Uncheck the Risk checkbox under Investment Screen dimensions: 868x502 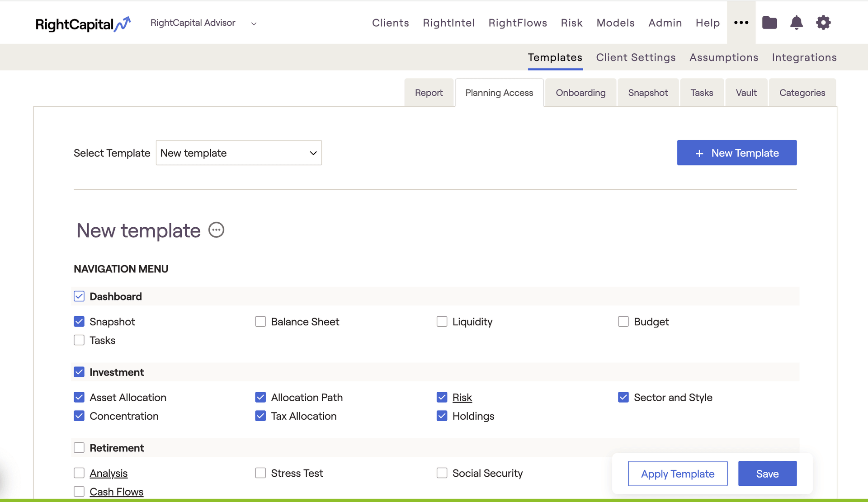[442, 398]
